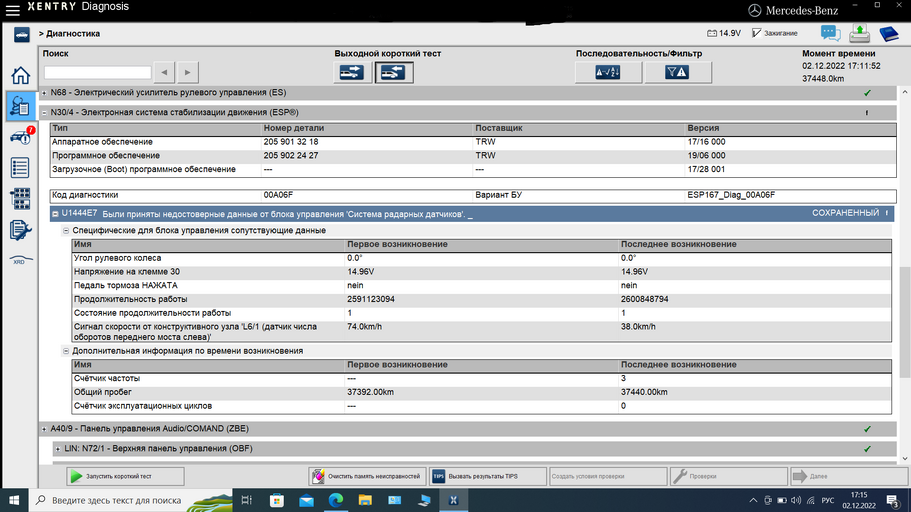
Task: Click Вызвать результаты TIPS button
Action: (488, 477)
